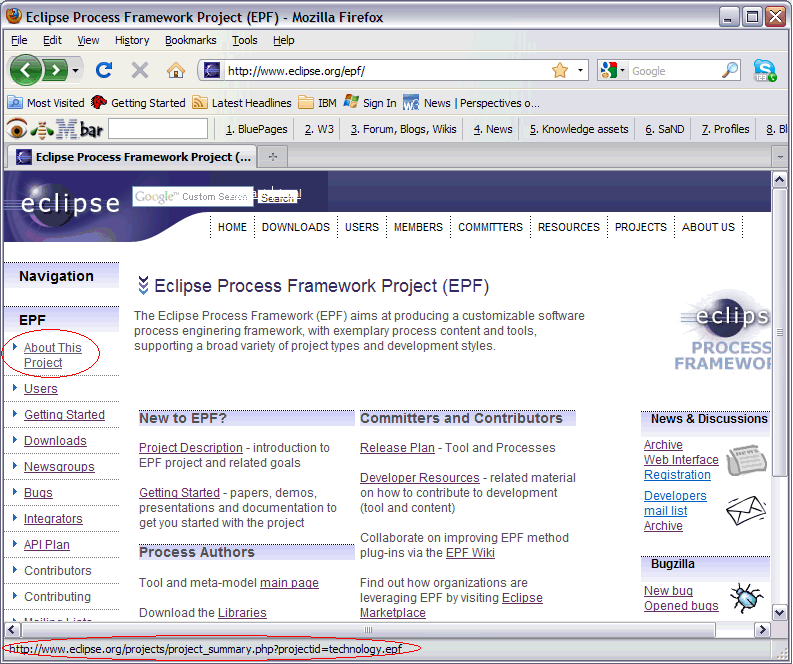Click the vertical page scrollbar down arrow
Screen dimensions: 793x664
tap(780, 611)
